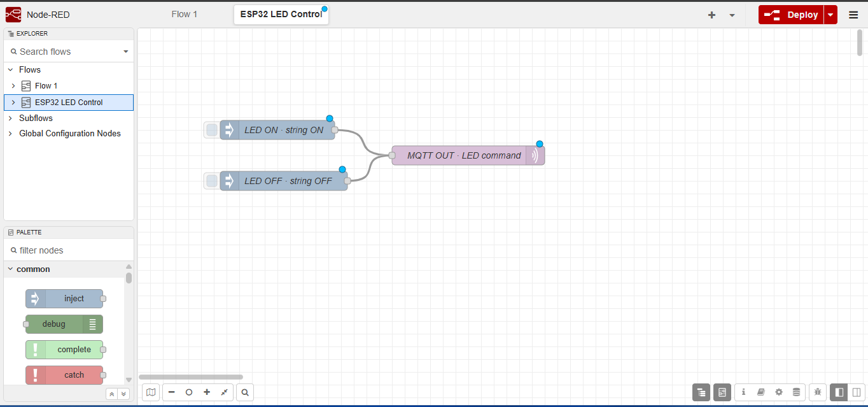Expand the ESP32 LED Control tree item

tap(13, 102)
